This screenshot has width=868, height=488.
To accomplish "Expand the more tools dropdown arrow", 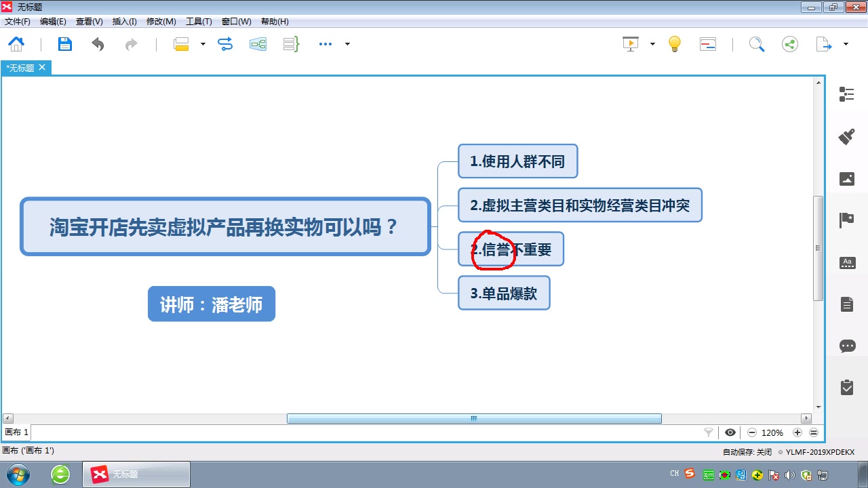I will click(x=347, y=44).
